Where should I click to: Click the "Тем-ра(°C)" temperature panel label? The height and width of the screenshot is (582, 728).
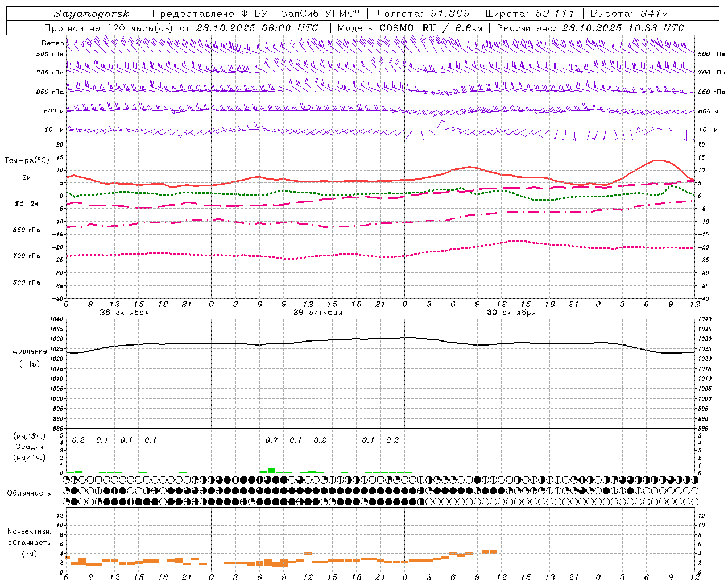27,161
